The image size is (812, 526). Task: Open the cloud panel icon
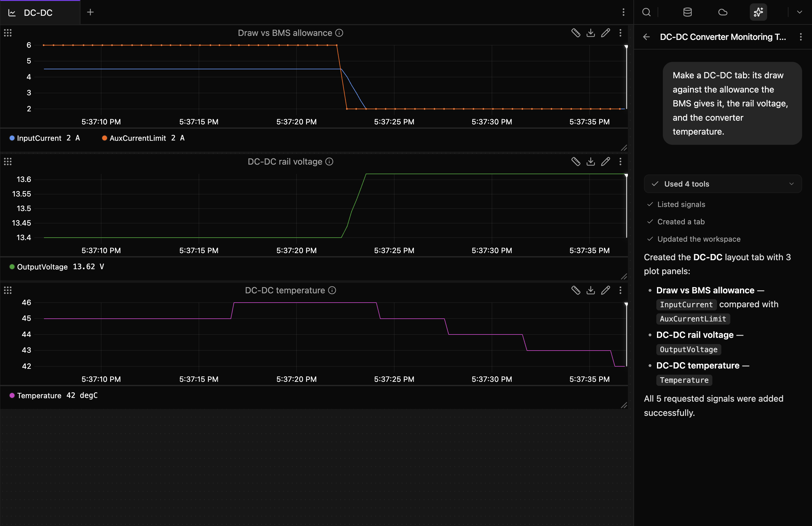pyautogui.click(x=723, y=12)
